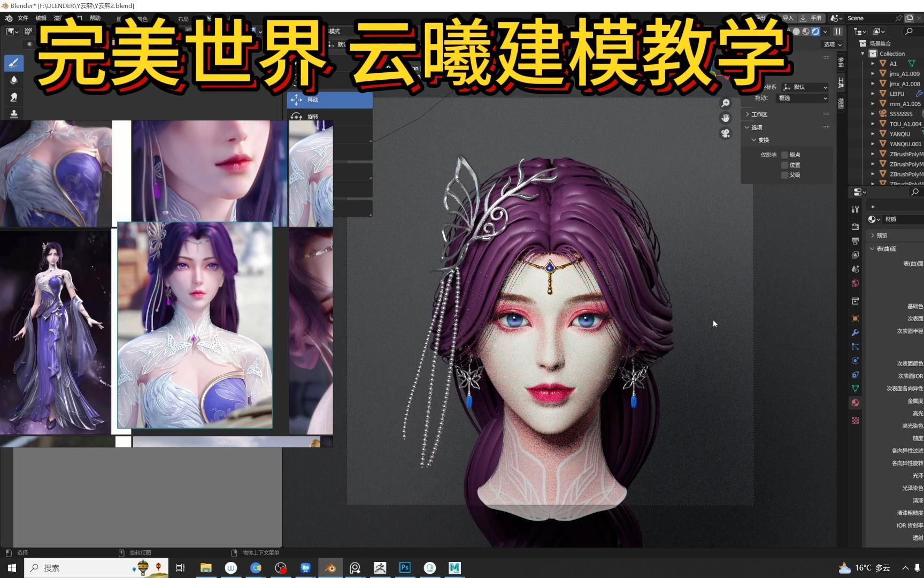Click the viewport pan hand icon
This screenshot has width=924, height=578.
[726, 118]
